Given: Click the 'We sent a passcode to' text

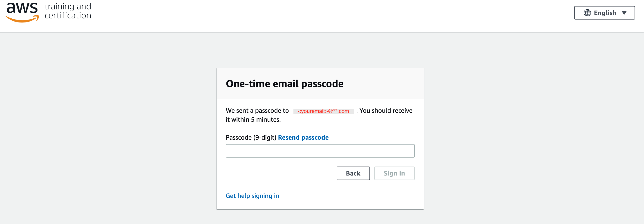Looking at the screenshot, I should pos(257,110).
